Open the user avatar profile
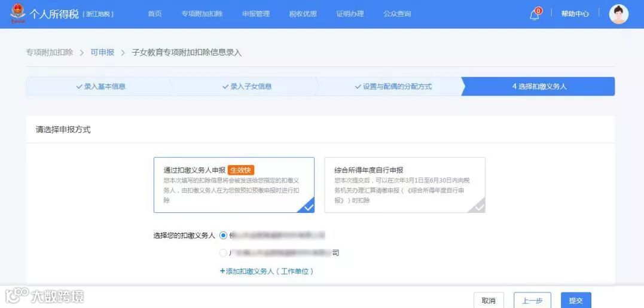Viewport: 644px width, 308px height. click(618, 14)
